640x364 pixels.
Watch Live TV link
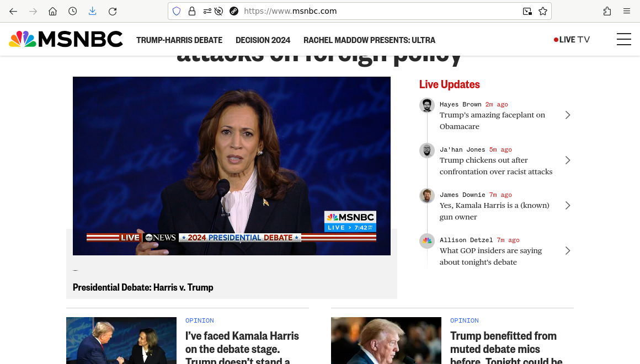[572, 40]
